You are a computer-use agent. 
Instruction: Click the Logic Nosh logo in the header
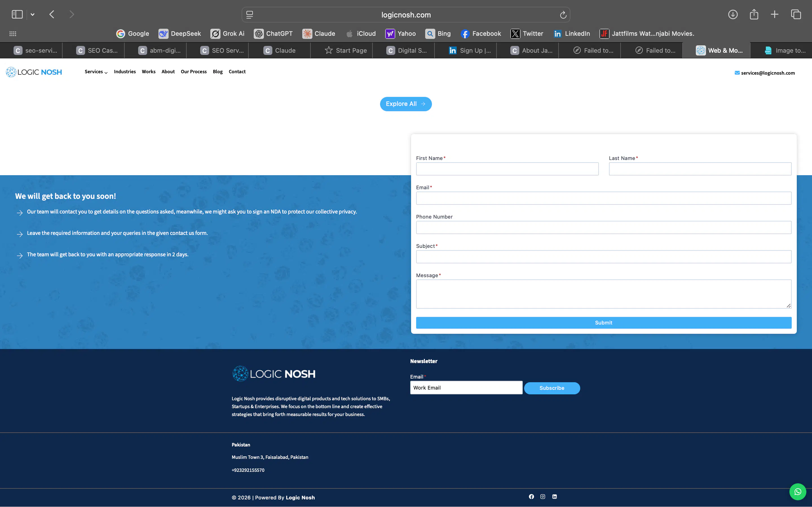pos(34,72)
